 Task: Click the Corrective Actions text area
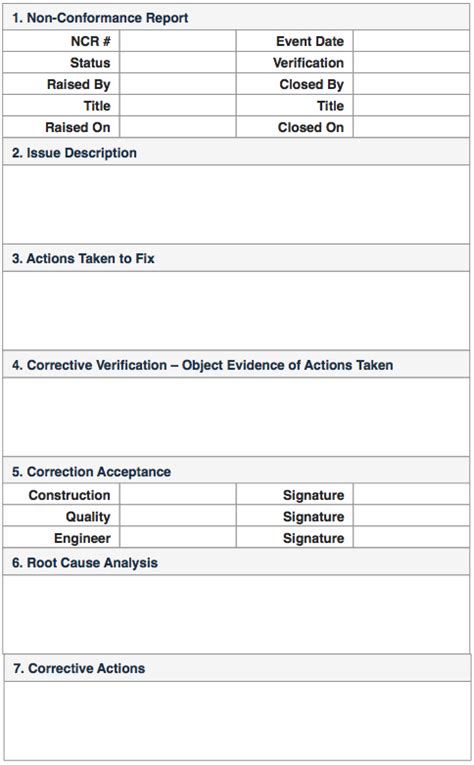[237, 721]
